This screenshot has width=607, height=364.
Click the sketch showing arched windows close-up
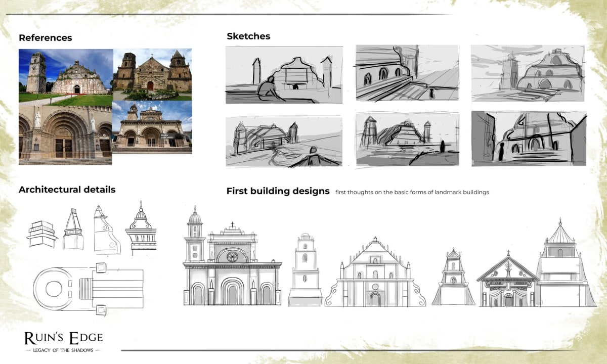coord(407,73)
